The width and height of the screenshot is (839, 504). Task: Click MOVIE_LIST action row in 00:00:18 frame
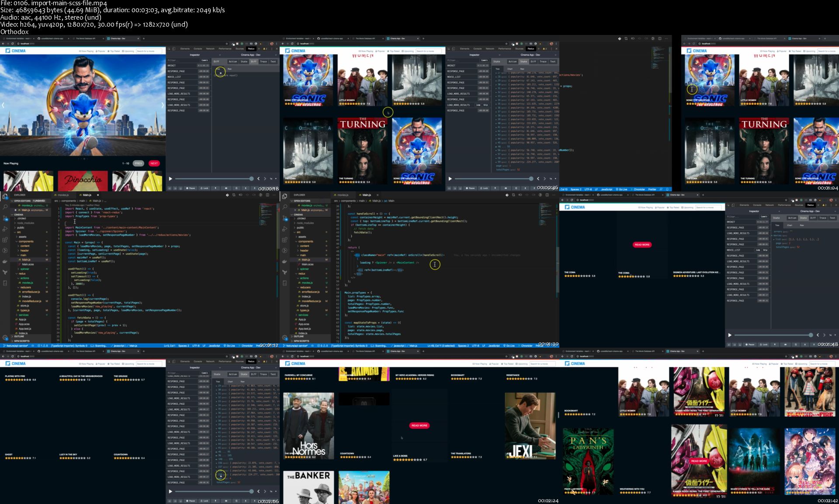[188, 77]
